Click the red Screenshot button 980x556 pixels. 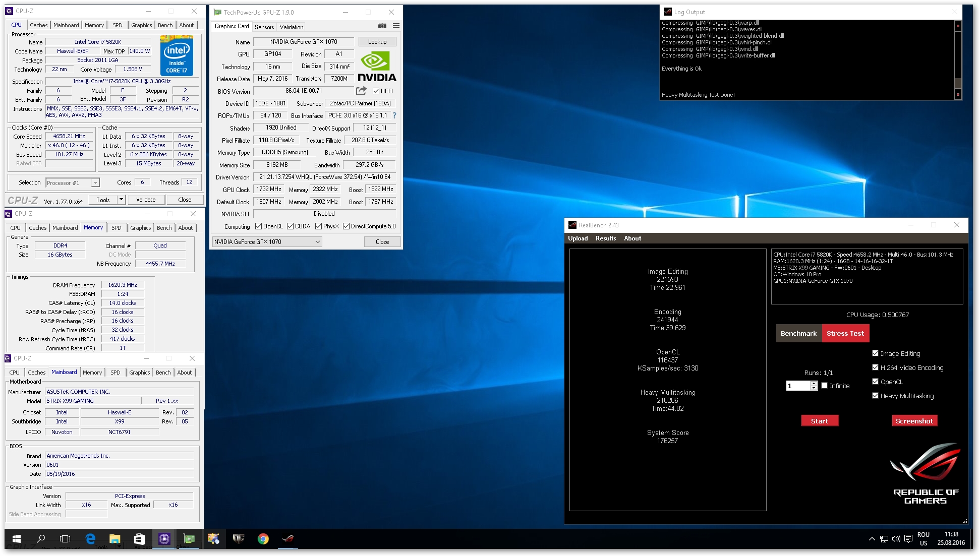pos(914,421)
